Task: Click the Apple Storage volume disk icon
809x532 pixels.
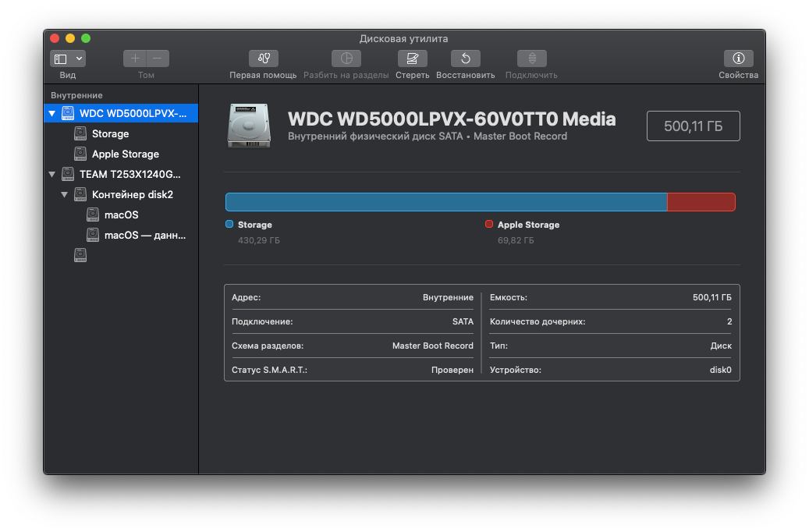Action: click(x=80, y=154)
